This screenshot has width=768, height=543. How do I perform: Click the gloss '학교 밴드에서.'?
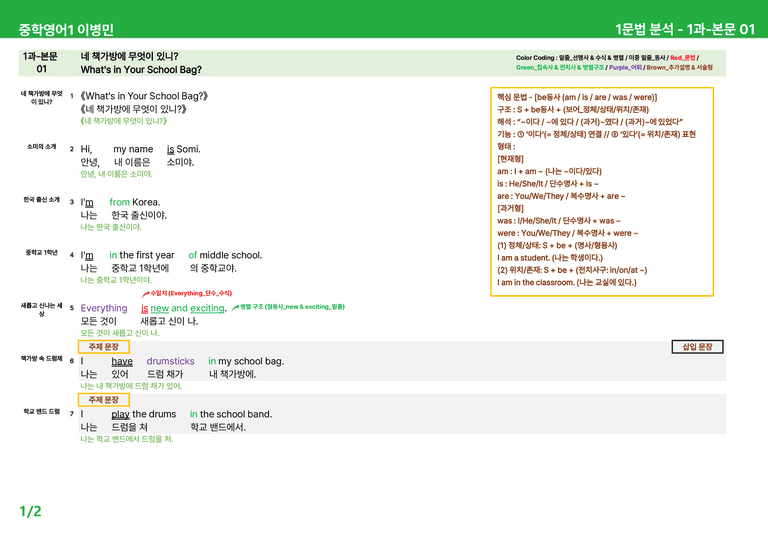point(218,427)
